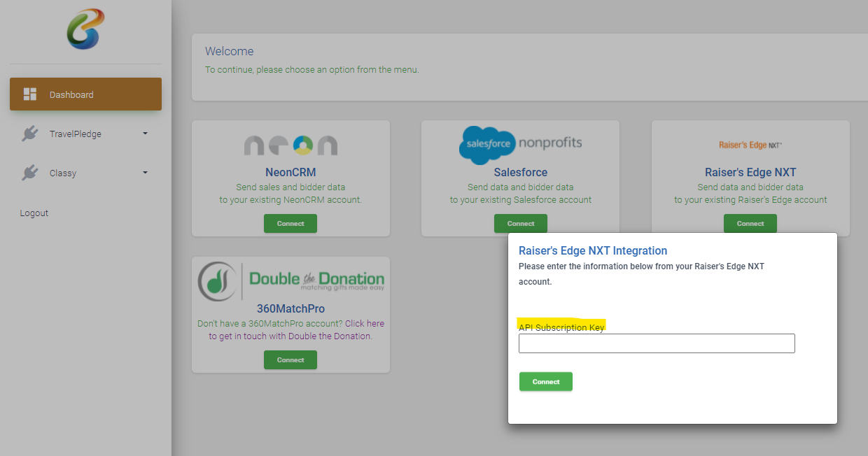Click the Salesforce card title
The image size is (868, 456).
[521, 172]
